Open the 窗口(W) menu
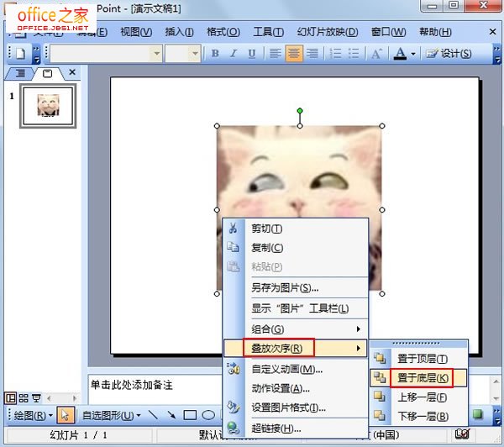 pyautogui.click(x=388, y=32)
